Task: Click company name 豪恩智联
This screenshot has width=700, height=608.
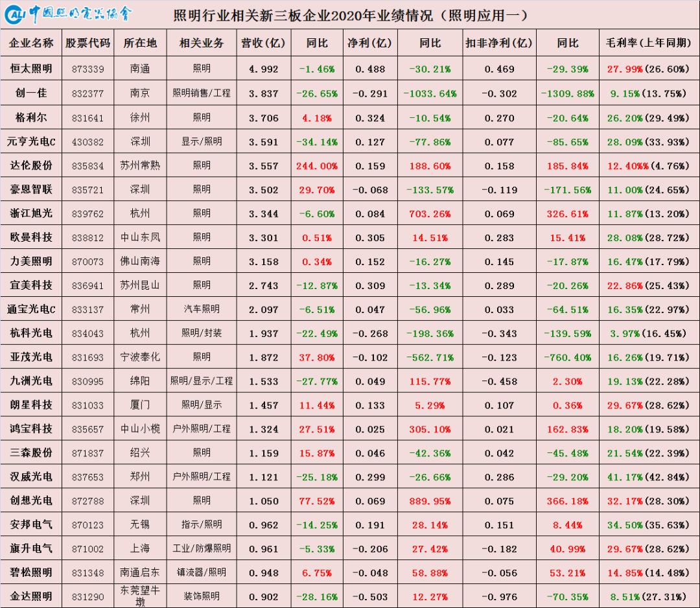Action: coord(31,189)
